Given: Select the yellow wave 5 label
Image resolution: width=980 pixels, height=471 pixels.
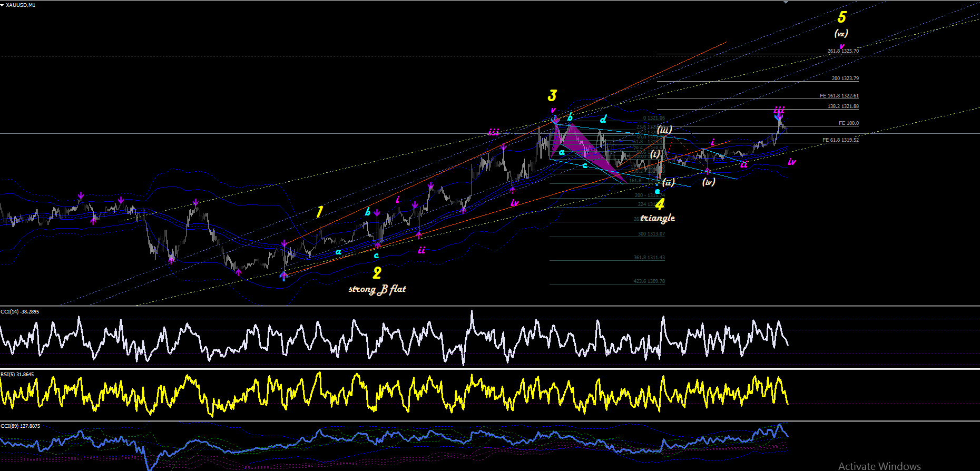Looking at the screenshot, I should point(841,17).
